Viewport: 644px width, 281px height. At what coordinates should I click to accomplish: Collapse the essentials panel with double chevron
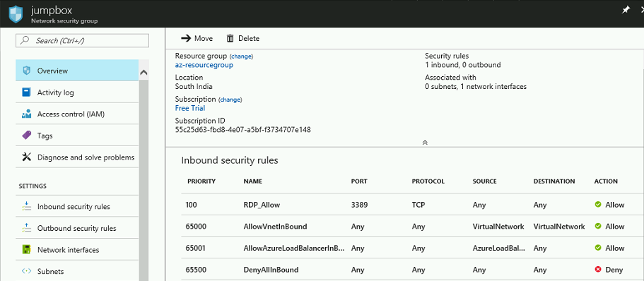[x=425, y=143]
